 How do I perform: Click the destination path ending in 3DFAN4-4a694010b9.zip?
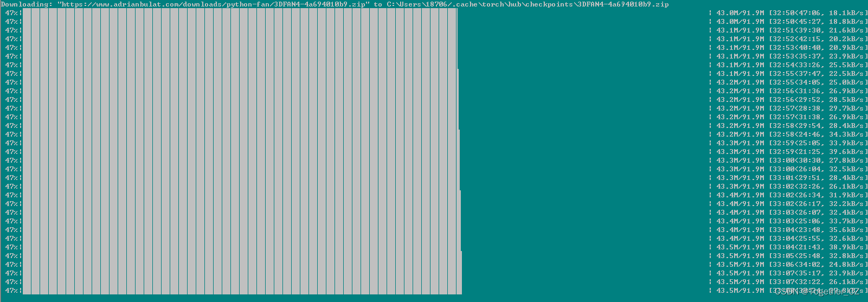(527, 4)
